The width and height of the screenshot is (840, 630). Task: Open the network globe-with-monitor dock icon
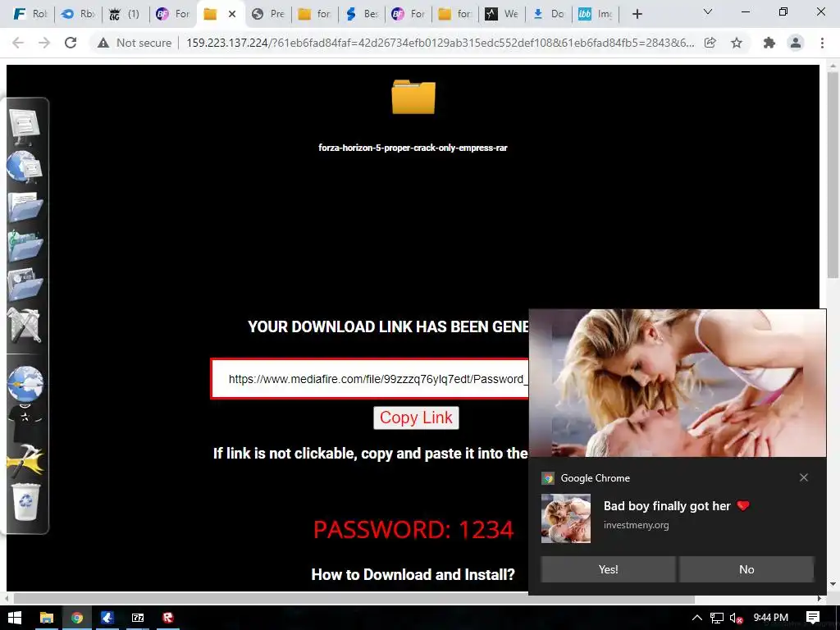[x=24, y=167]
